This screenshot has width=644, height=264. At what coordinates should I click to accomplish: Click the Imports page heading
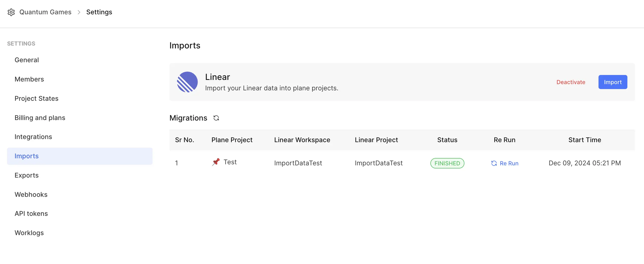click(185, 46)
